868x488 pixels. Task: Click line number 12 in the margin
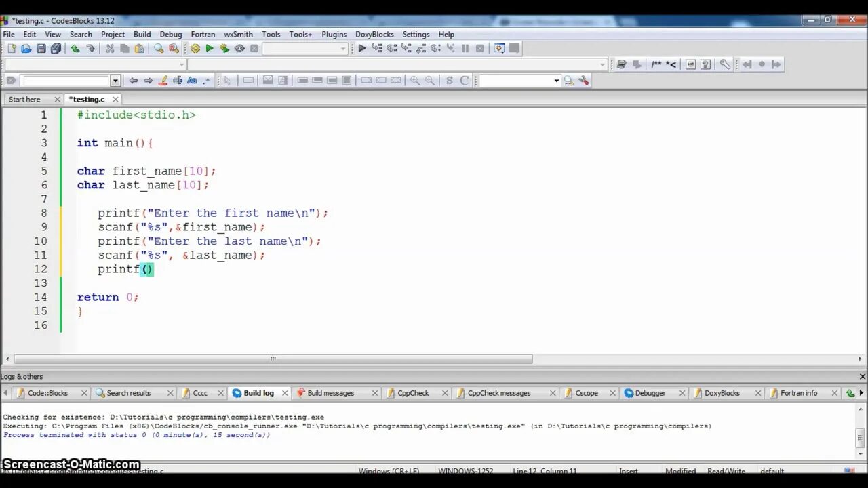[x=41, y=269]
